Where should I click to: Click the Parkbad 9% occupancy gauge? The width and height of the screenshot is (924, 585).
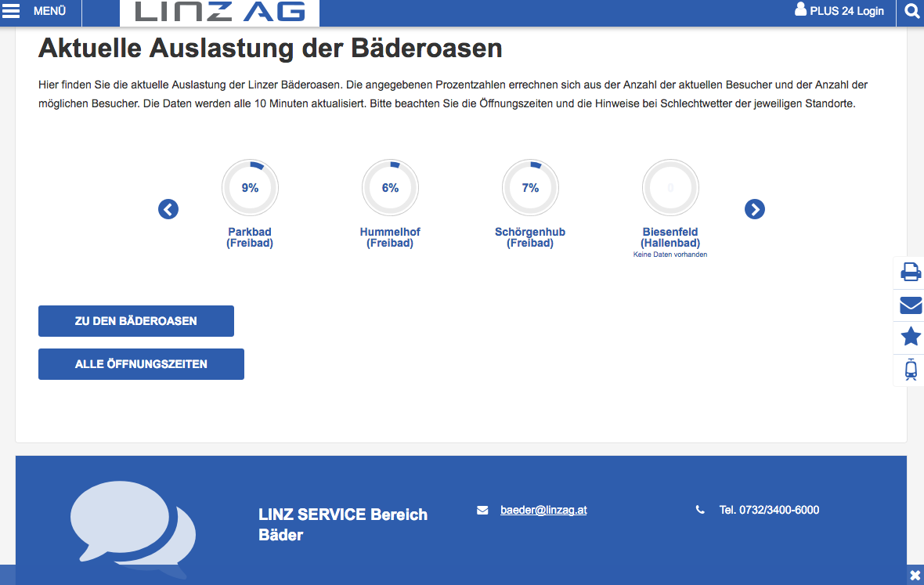click(x=250, y=188)
